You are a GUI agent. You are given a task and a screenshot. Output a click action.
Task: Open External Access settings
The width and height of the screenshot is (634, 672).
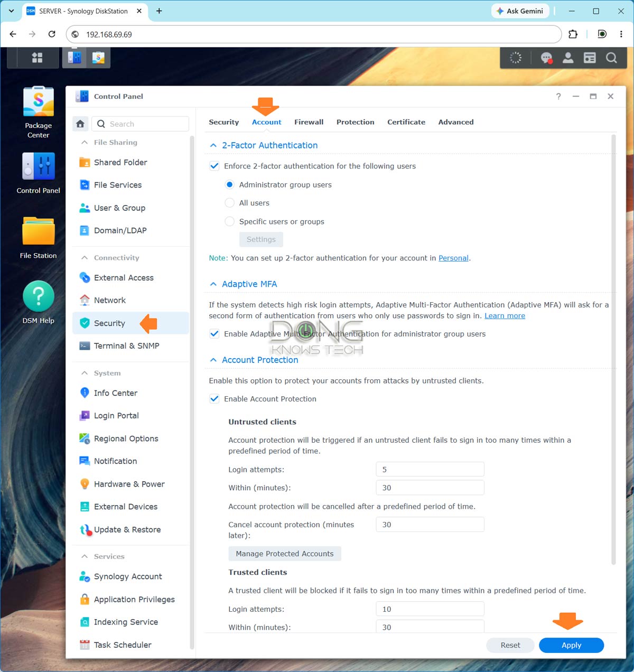pyautogui.click(x=130, y=277)
